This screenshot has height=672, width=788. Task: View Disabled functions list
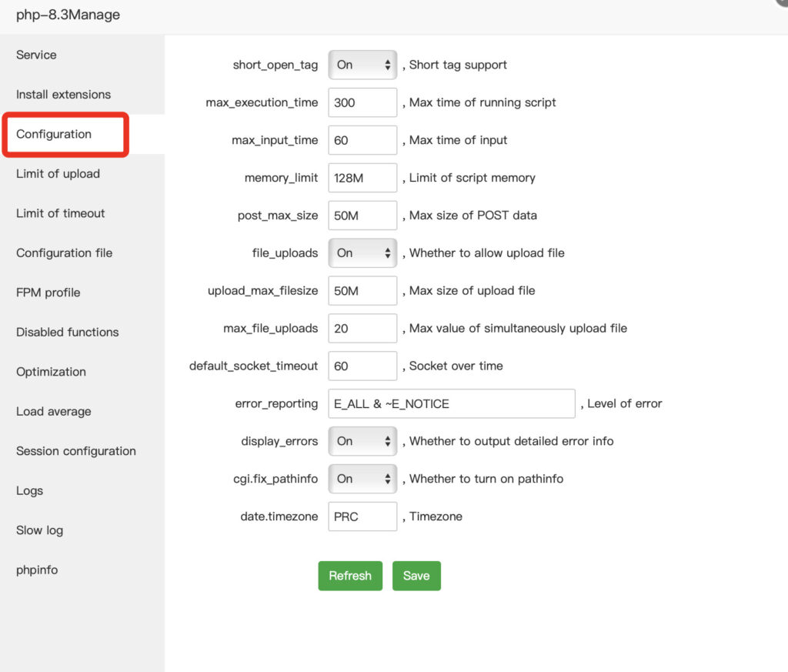tap(67, 333)
